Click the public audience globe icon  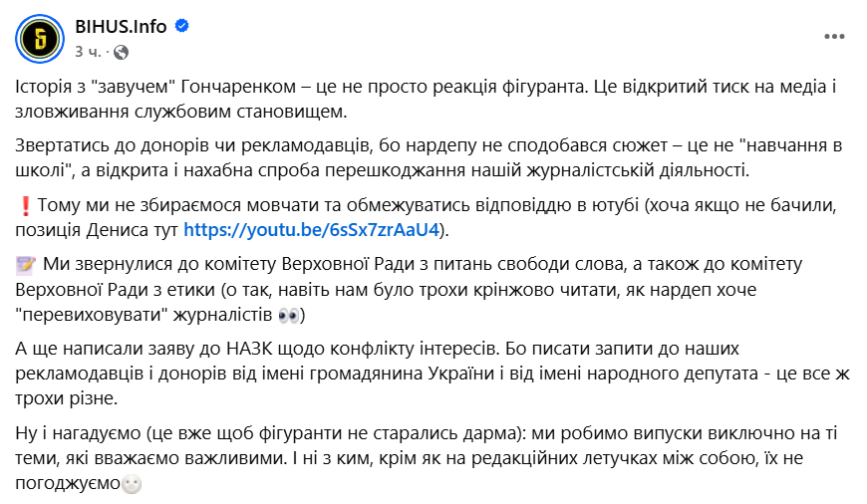[x=122, y=51]
